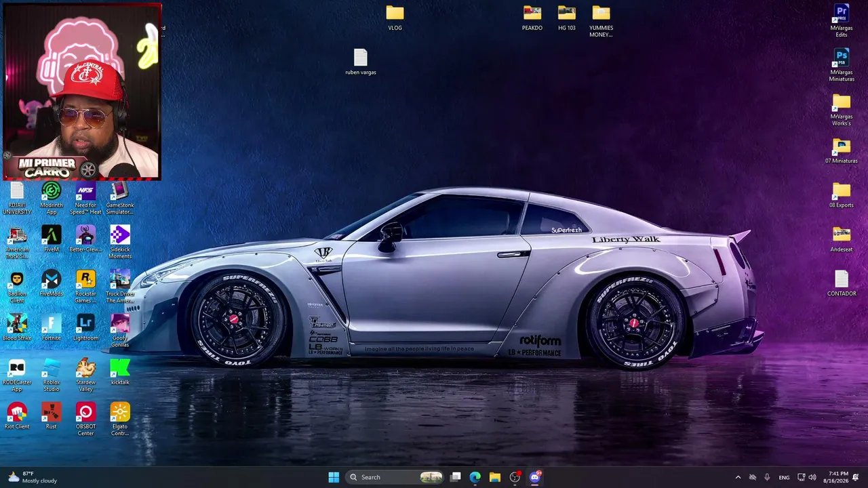
Task: Select the Rockstar Games launcher shortcut
Action: pyautogui.click(x=85, y=287)
